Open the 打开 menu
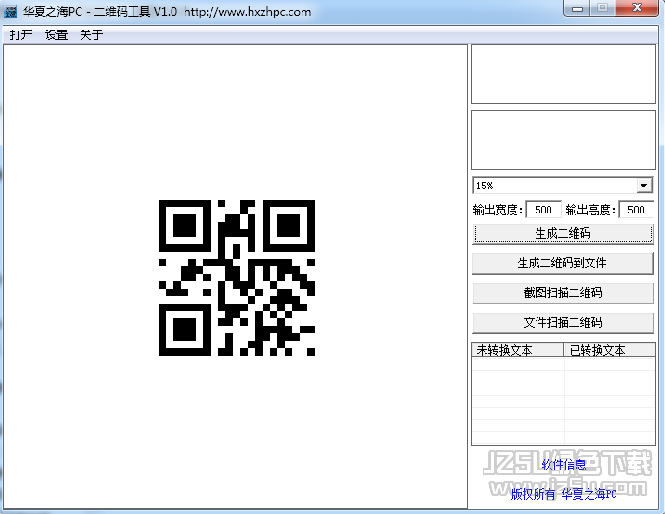Screen dimensions: 665x514 click(x=21, y=35)
